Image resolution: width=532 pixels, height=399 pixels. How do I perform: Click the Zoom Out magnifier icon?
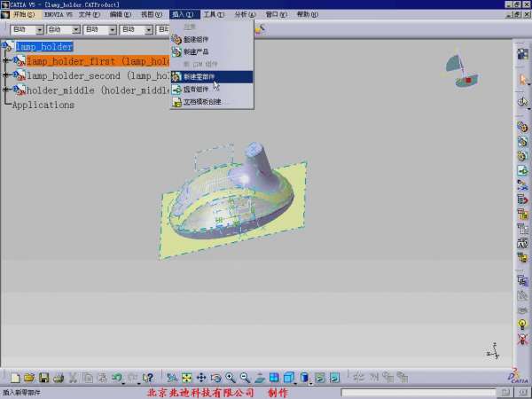tap(245, 378)
